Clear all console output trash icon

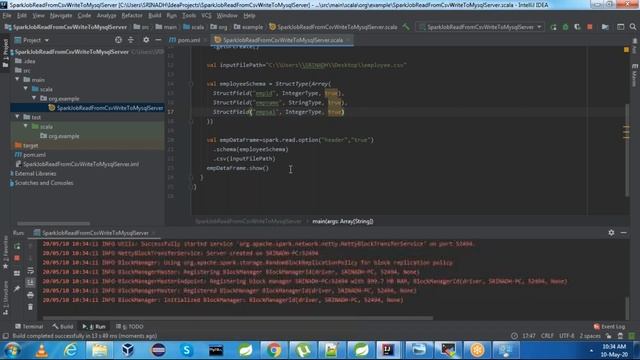30,307
